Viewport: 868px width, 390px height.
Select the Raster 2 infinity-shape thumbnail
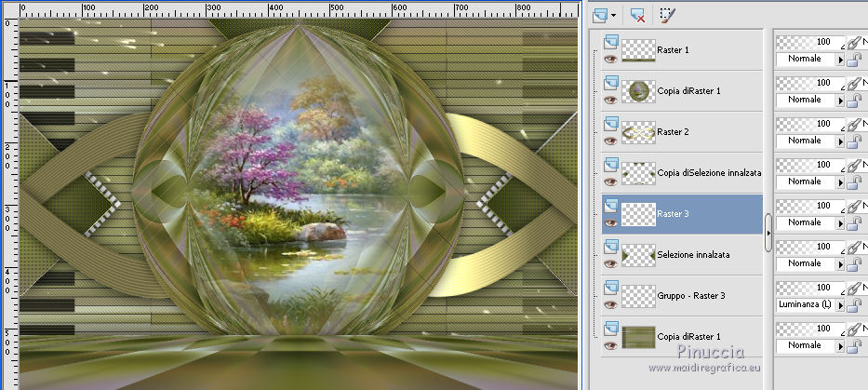pyautogui.click(x=638, y=132)
